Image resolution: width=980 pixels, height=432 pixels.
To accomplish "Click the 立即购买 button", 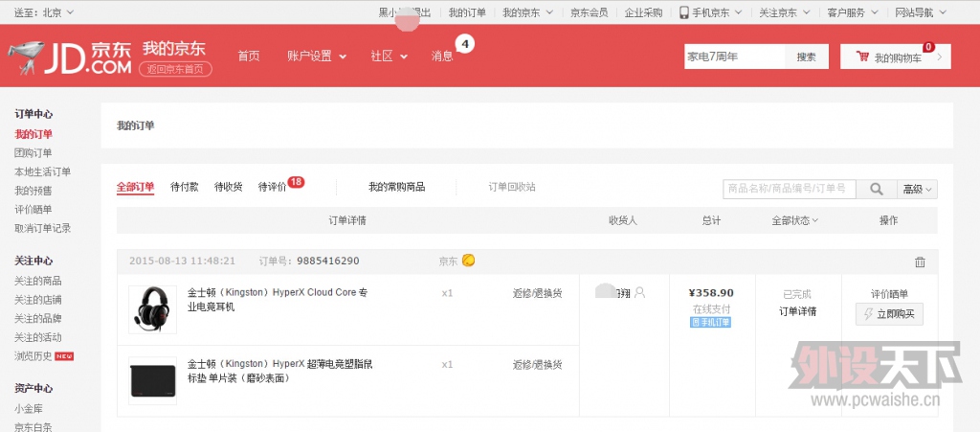I will pyautogui.click(x=889, y=314).
